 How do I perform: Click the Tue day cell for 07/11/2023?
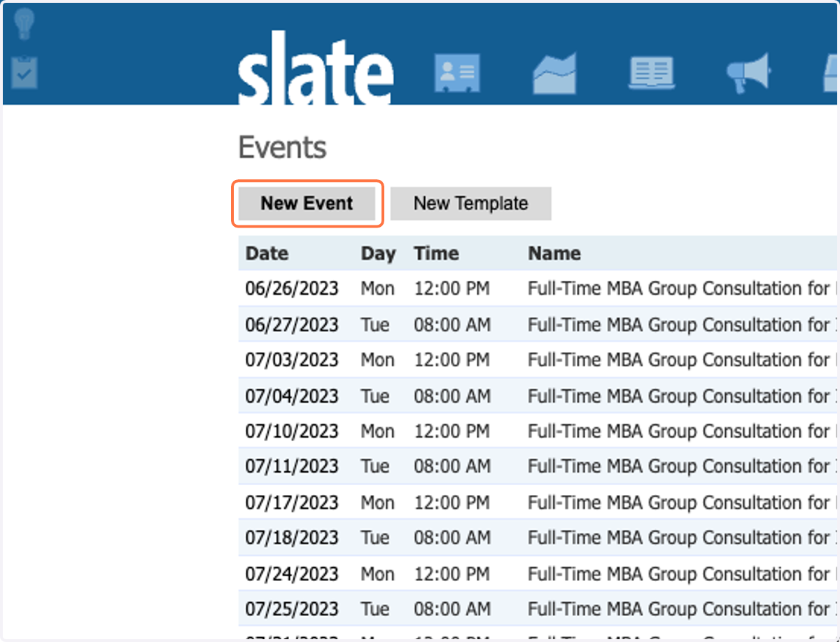click(375, 466)
